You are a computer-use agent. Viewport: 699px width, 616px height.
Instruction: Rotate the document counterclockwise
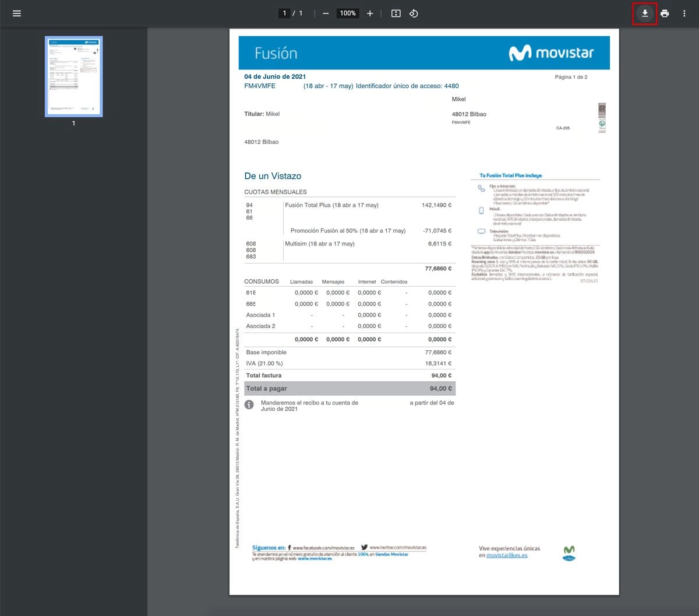click(x=414, y=13)
